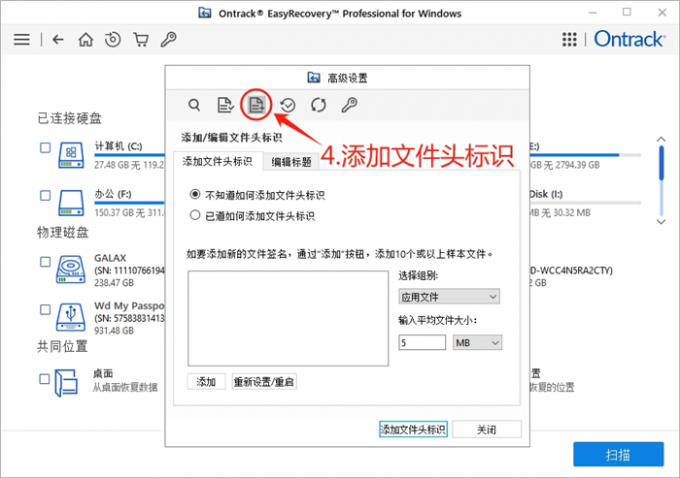Viewport: 680px width, 478px height.
Task: Click the GALAX physical disk icon
Action: (x=71, y=270)
